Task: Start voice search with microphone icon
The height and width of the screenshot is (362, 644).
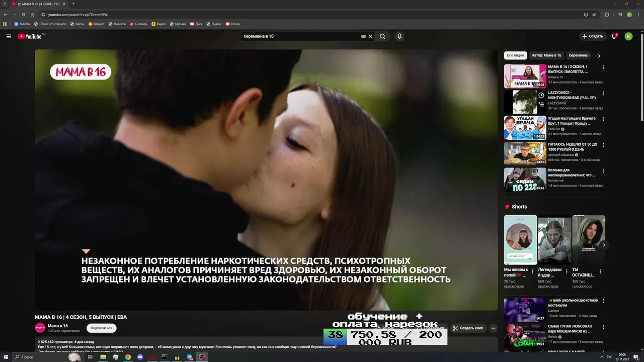Action: (399, 36)
